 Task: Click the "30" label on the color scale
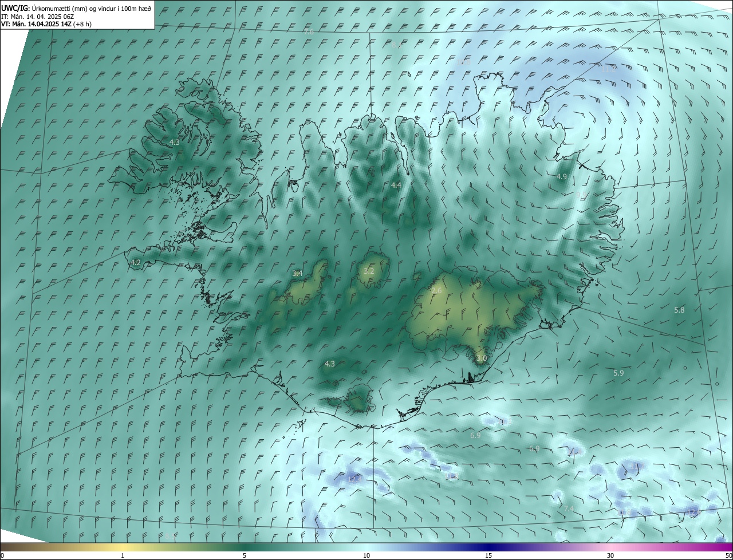tap(610, 555)
